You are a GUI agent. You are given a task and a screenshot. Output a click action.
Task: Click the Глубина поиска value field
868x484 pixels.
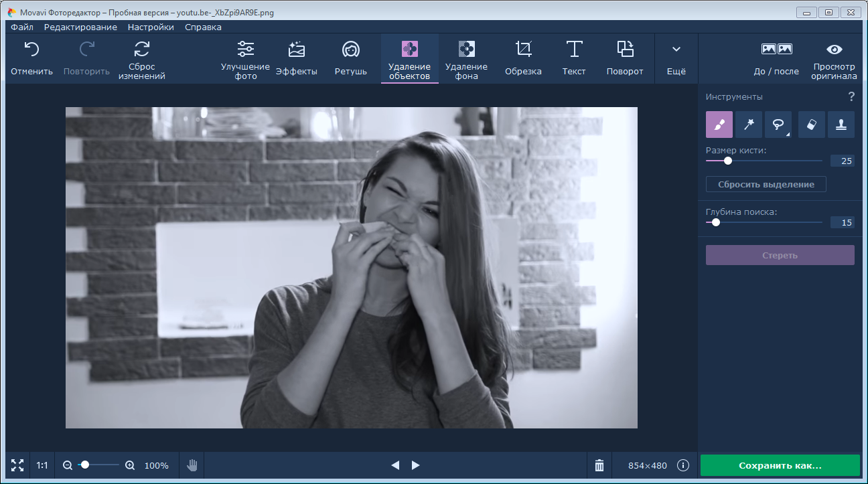pyautogui.click(x=842, y=222)
